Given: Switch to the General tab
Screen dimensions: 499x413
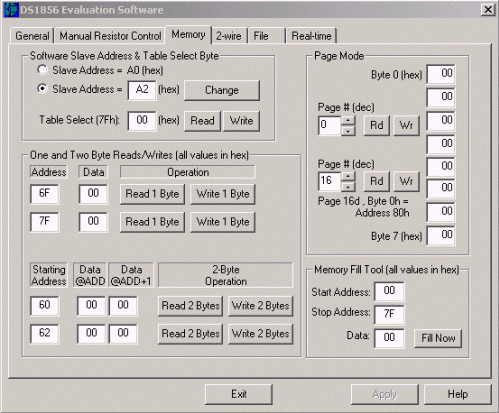Looking at the screenshot, I should 32,36.
